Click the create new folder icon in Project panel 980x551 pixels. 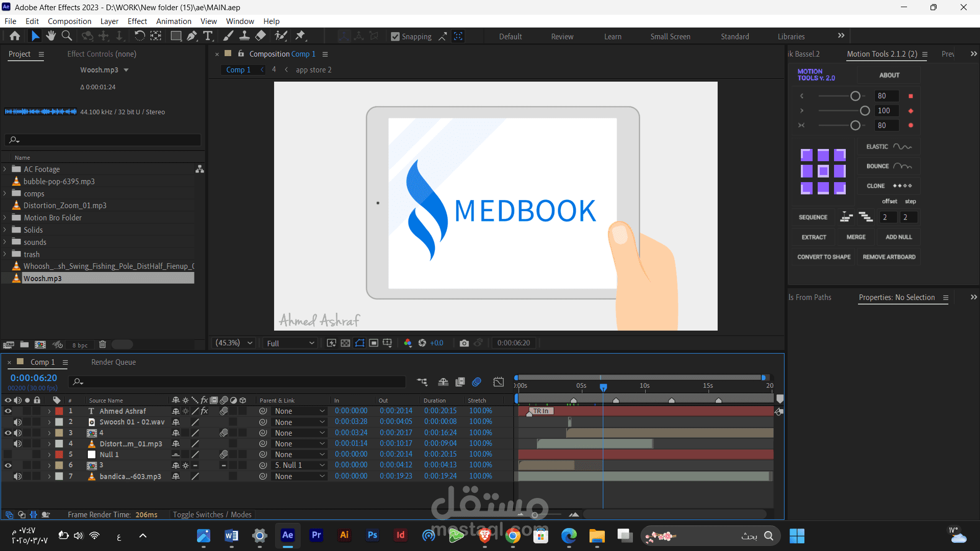point(24,344)
